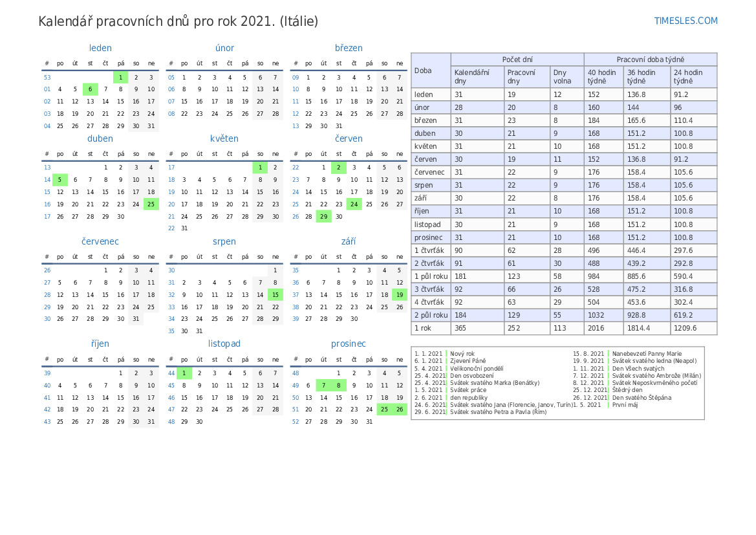Click the 'Zjevení Páně' holiday entry
Viewport: 756px width, 535px height.
pos(468,361)
